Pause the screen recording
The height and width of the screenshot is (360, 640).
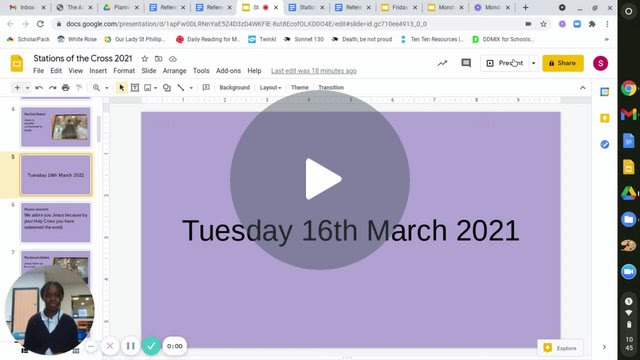pyautogui.click(x=131, y=346)
